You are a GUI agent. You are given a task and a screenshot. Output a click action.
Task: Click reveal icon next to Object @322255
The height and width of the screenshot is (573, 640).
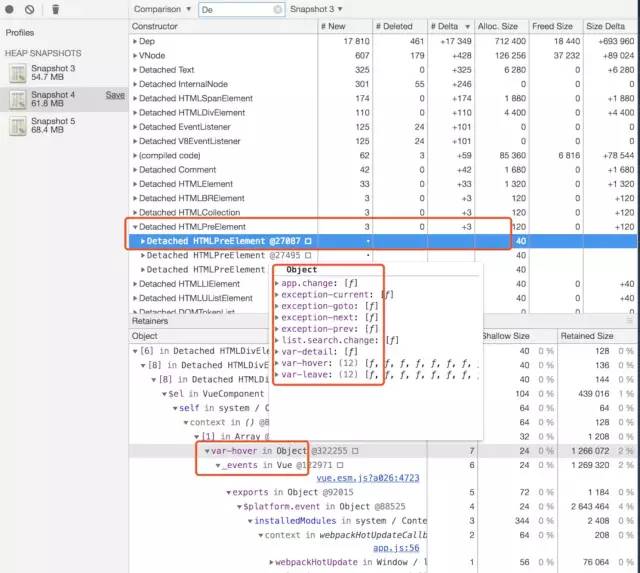[x=355, y=451]
